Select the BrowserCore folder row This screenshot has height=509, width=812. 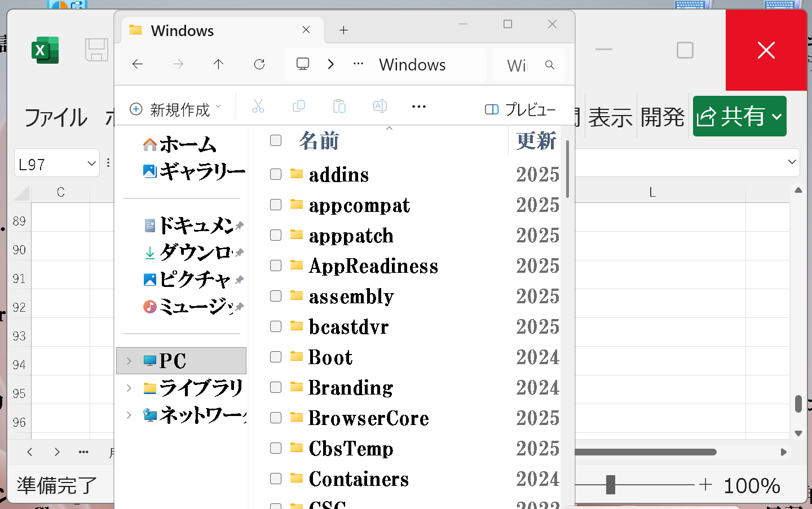[x=415, y=418]
